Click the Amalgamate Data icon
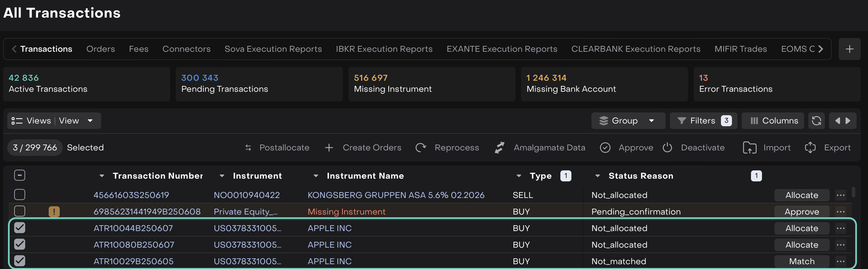Screen dimensions: 868x269 pos(499,148)
